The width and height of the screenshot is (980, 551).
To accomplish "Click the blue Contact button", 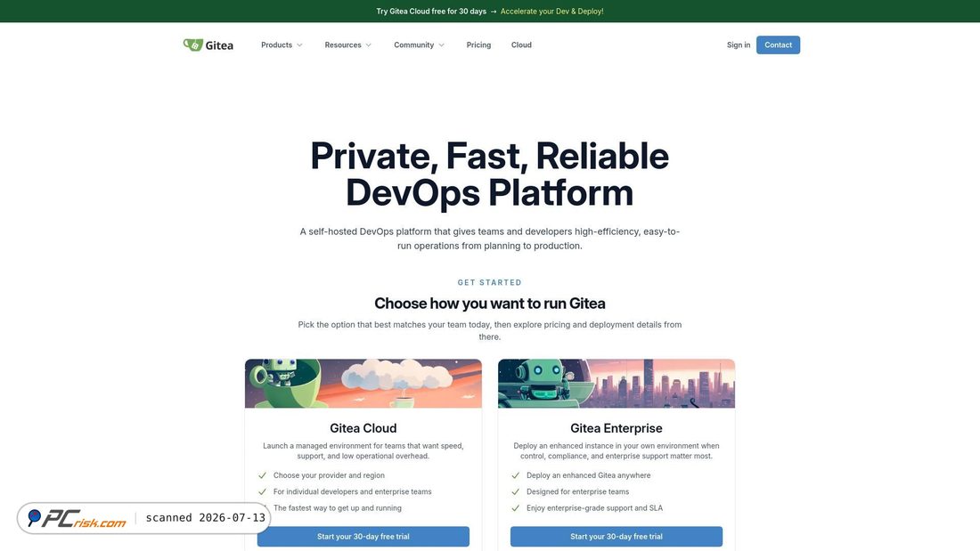I will (778, 45).
